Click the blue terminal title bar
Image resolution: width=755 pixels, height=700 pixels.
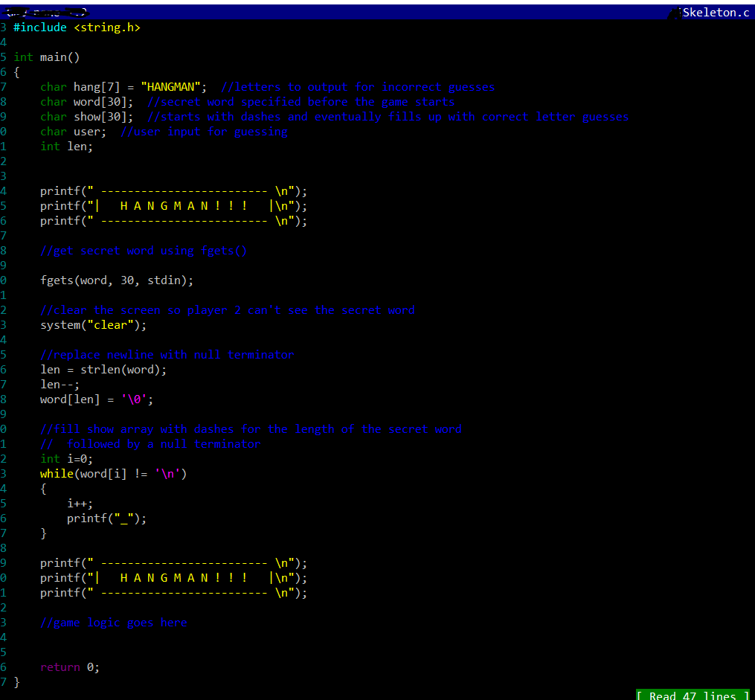click(x=372, y=12)
